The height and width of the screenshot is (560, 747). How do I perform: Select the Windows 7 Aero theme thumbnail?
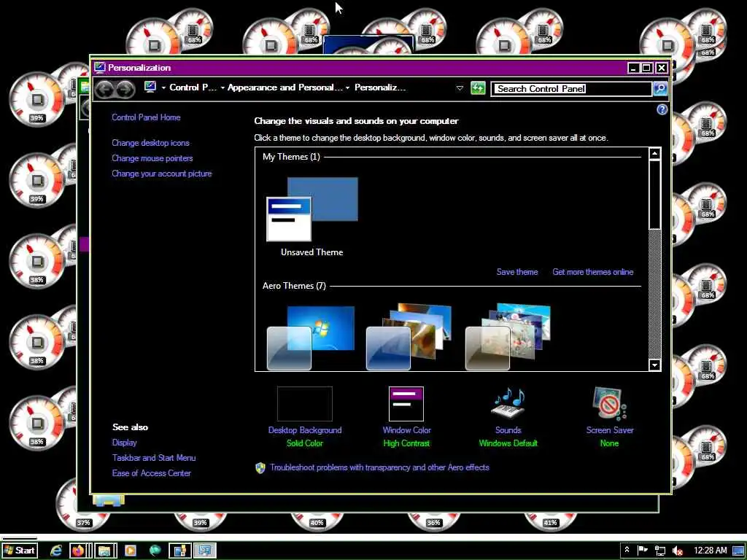click(311, 338)
